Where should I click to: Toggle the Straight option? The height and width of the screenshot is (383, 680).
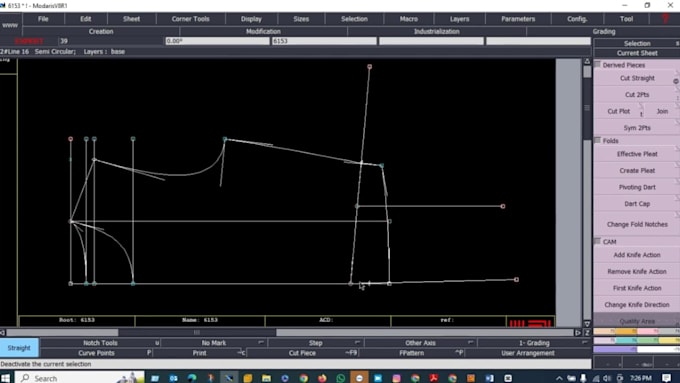click(19, 348)
